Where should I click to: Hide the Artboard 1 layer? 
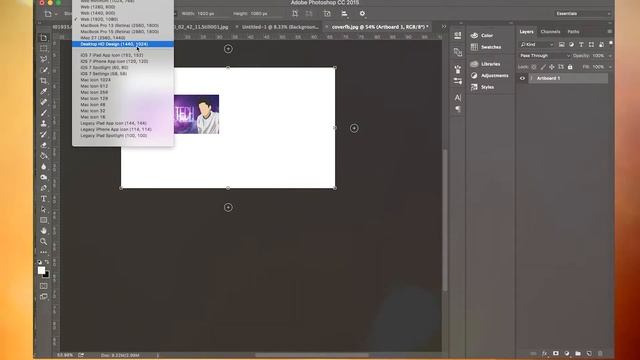tap(522, 78)
